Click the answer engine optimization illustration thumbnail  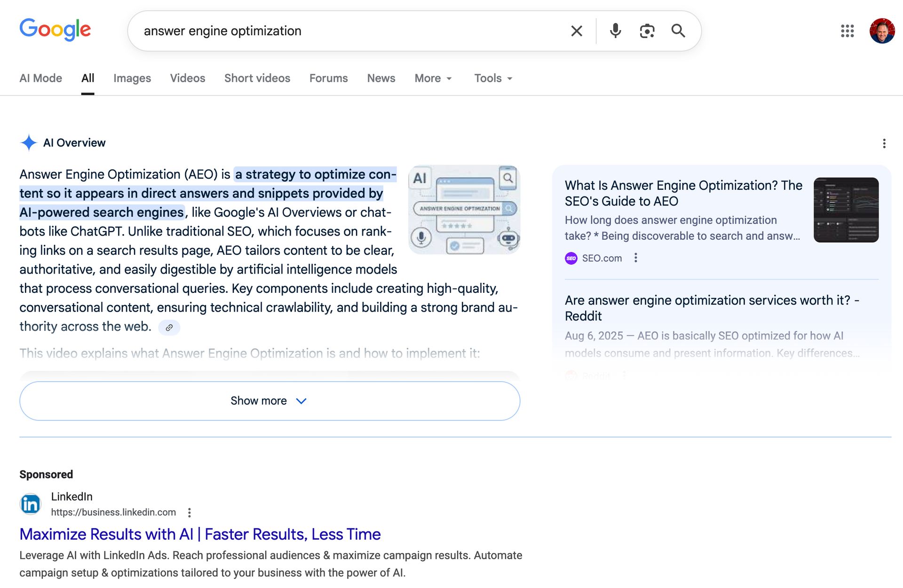point(464,210)
